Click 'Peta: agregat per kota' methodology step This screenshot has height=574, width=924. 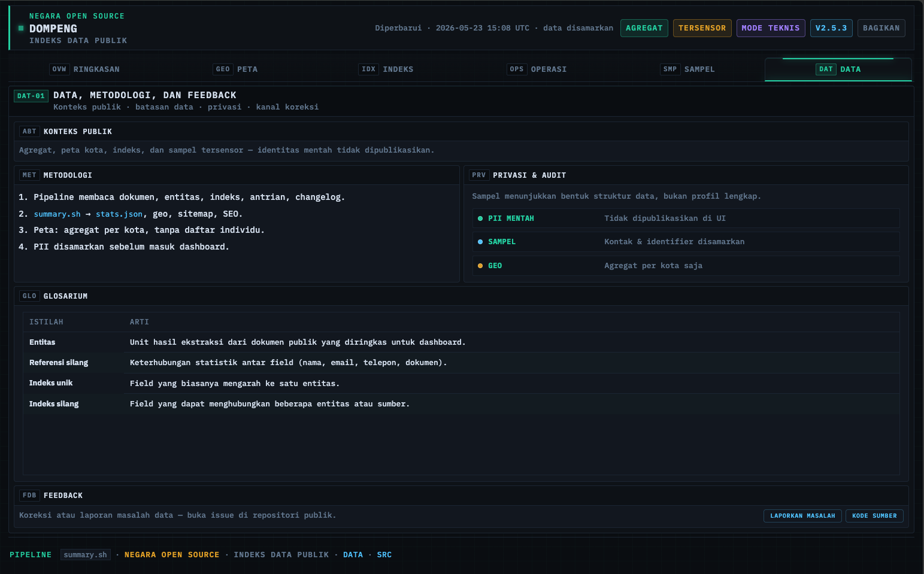point(149,230)
